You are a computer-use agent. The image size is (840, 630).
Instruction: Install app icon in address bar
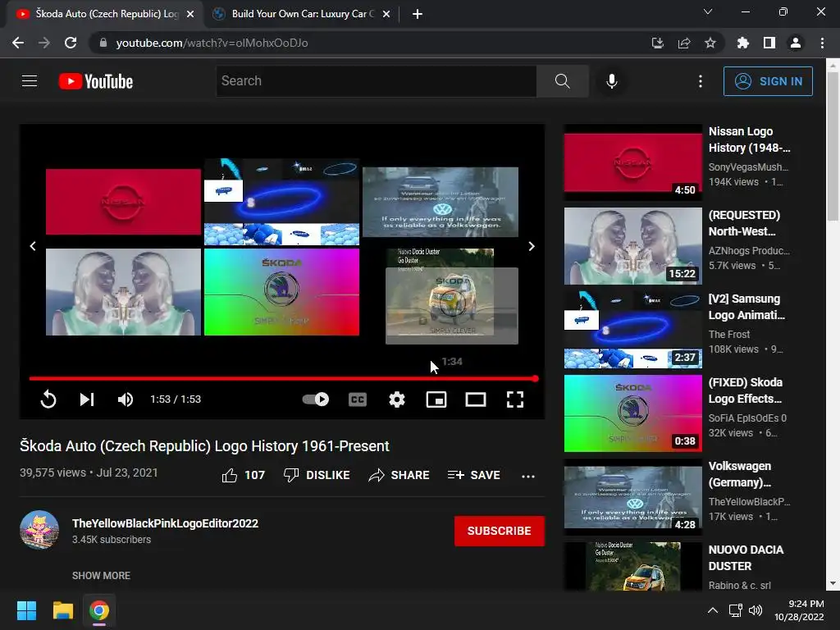(657, 43)
